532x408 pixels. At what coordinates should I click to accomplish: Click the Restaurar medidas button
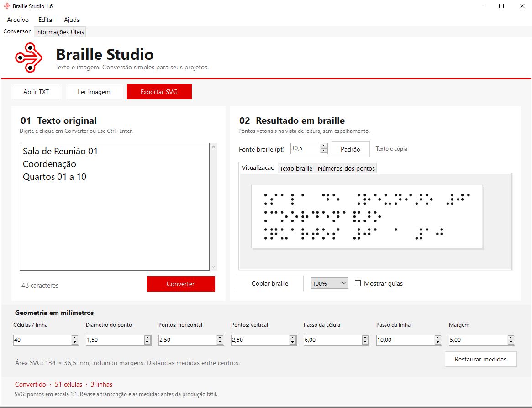tap(480, 359)
